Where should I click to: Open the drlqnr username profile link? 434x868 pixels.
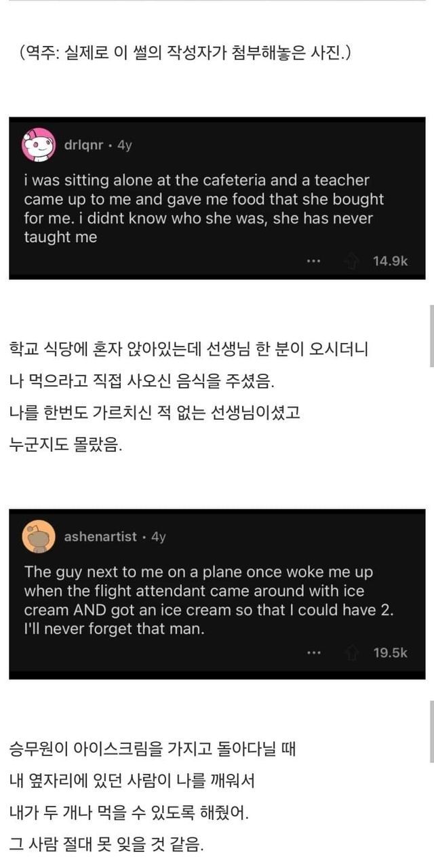coord(84,145)
